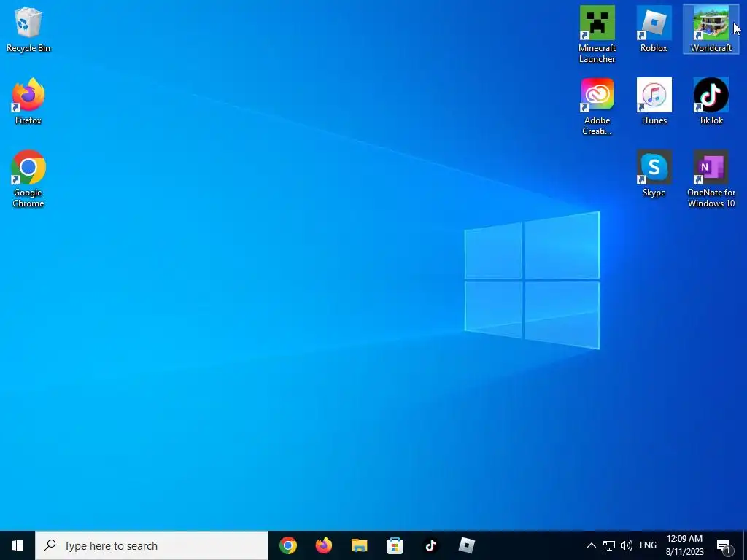Select the Roblox desktop shortcut
This screenshot has width=747, height=560.
(654, 29)
